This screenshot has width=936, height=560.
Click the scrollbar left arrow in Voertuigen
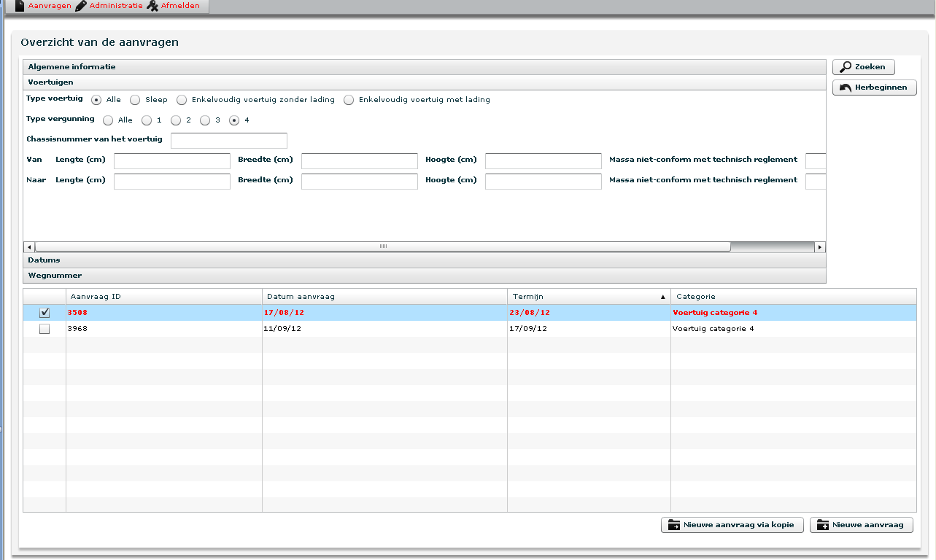(x=28, y=246)
